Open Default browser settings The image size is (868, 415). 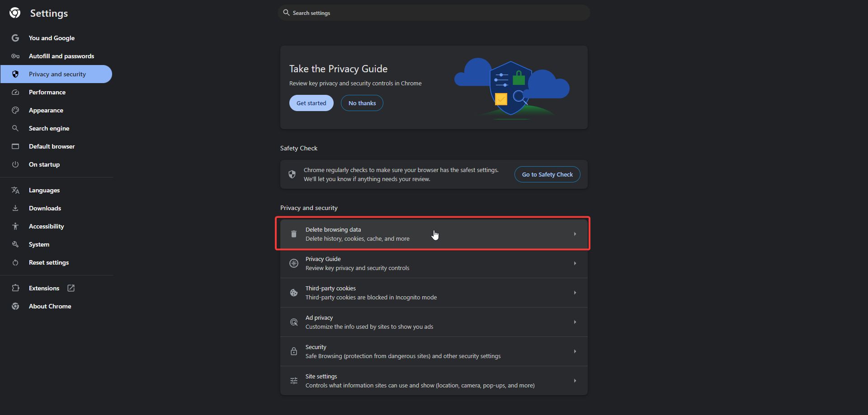point(56,146)
